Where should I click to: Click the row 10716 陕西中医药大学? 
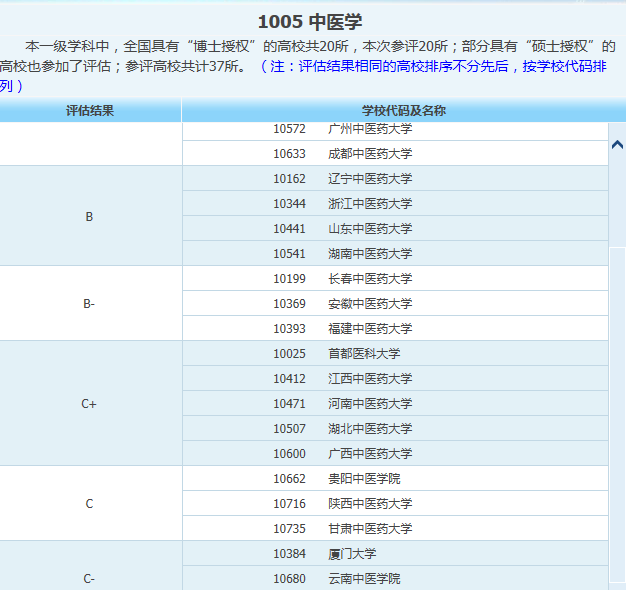tap(395, 504)
